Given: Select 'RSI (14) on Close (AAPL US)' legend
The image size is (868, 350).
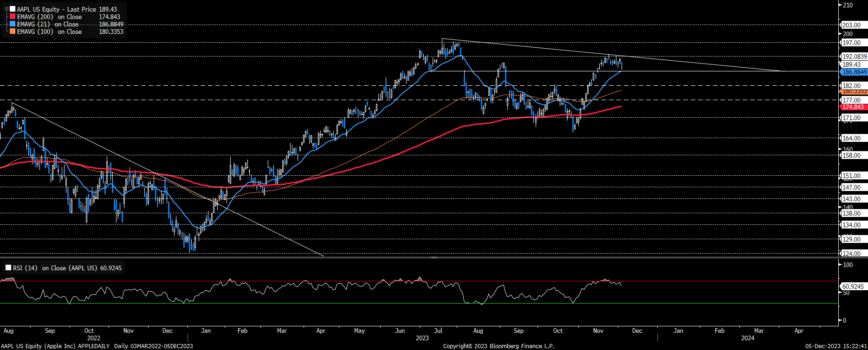Looking at the screenshot, I should (x=56, y=268).
